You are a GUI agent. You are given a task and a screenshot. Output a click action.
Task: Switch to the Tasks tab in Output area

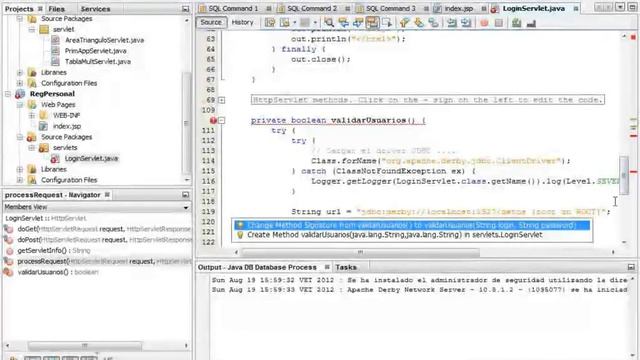point(346,267)
